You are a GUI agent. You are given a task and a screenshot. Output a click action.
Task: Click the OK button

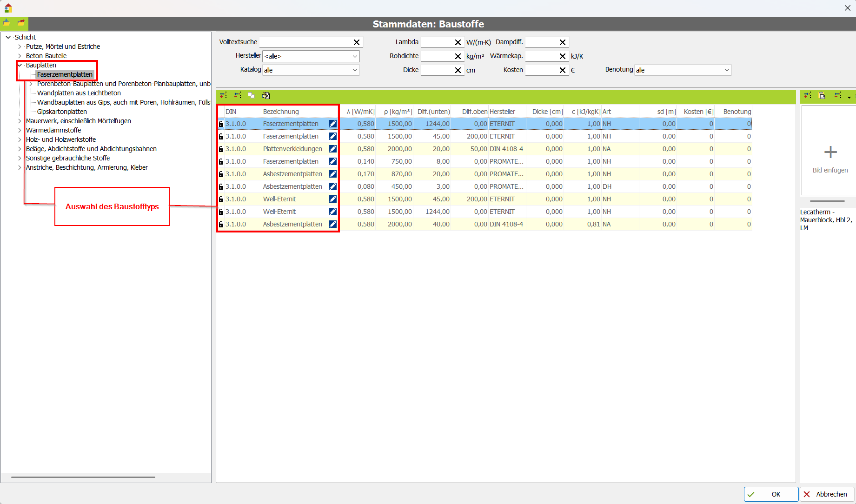pos(771,494)
